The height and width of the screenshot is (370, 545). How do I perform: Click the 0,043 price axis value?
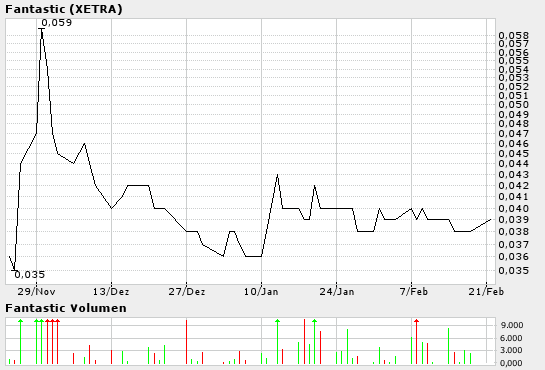pyautogui.click(x=514, y=174)
